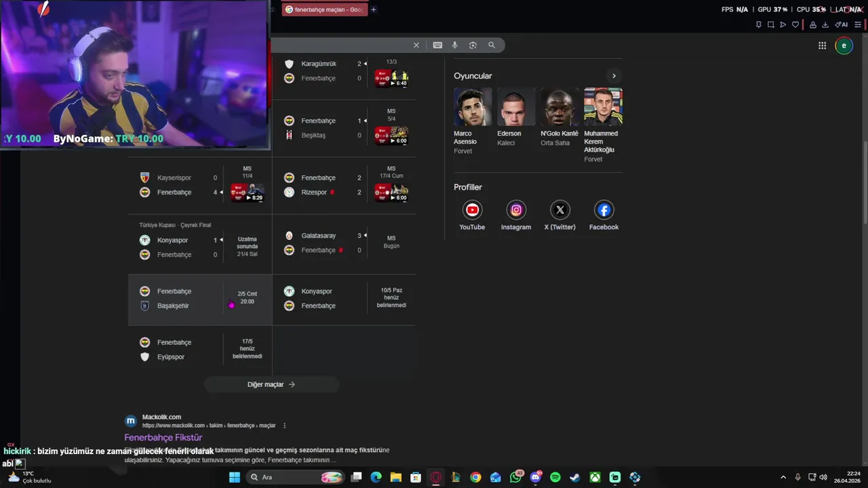
Task: Click the GPU 37% overlay reading
Action: 772,9
